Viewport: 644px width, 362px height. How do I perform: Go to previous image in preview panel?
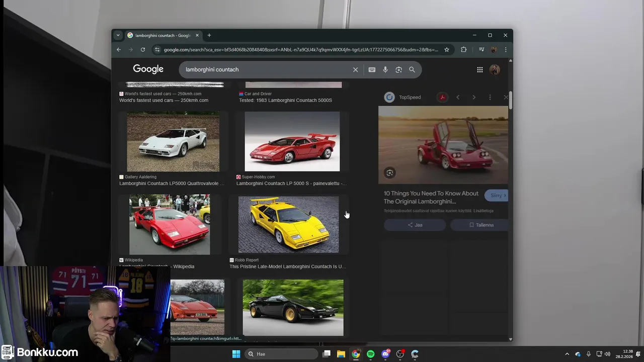tap(458, 97)
